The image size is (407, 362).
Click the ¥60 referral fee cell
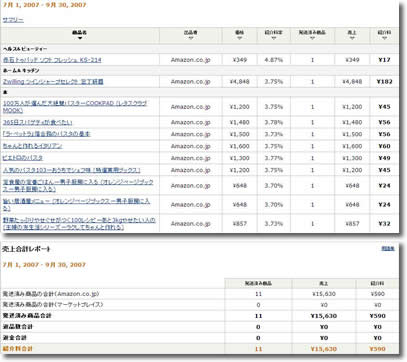tap(384, 146)
